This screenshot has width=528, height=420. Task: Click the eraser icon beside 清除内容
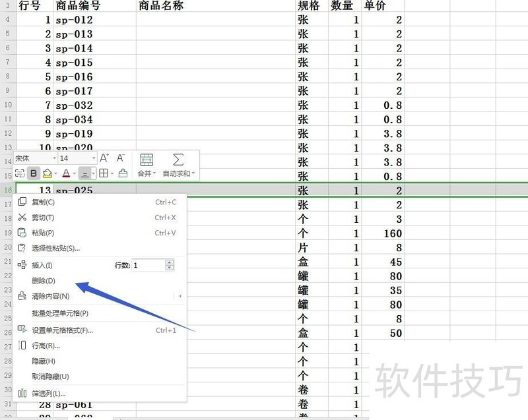click(22, 296)
